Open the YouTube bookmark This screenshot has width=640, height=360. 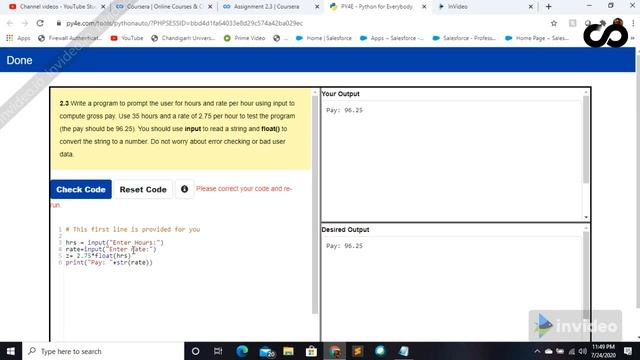click(x=127, y=38)
